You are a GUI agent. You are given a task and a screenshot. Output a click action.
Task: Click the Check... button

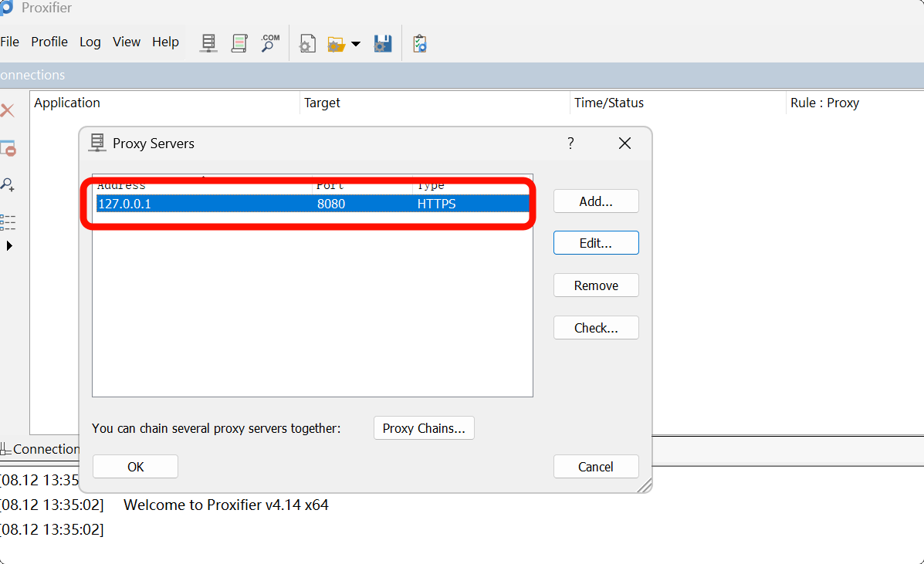pyautogui.click(x=595, y=328)
